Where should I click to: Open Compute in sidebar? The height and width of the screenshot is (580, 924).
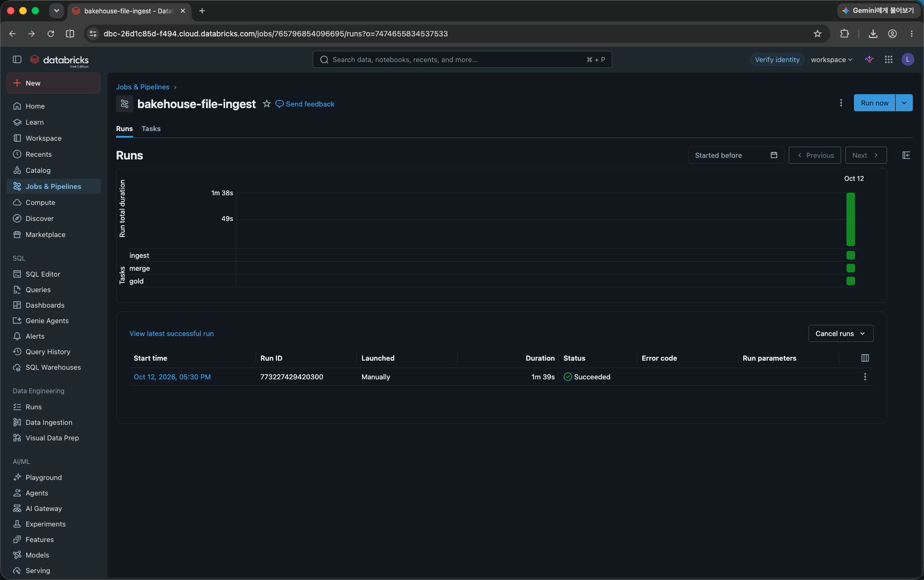pyautogui.click(x=53, y=202)
